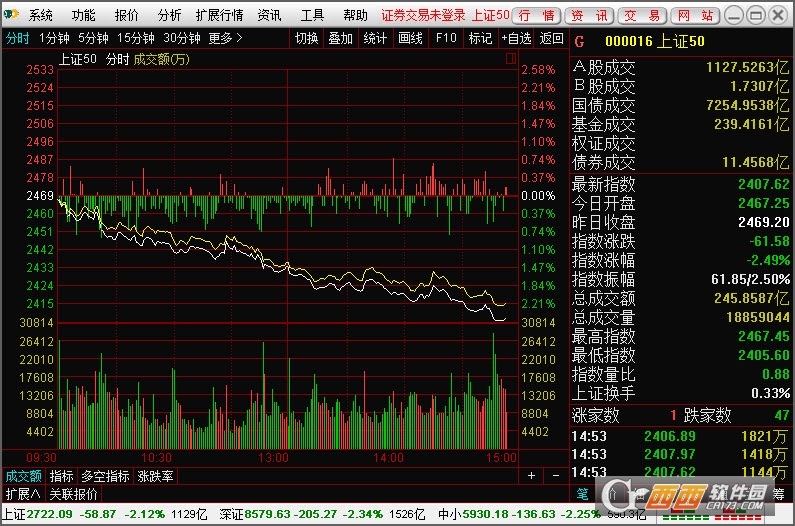Open the 帮助 menu
795x526 pixels.
click(x=355, y=15)
